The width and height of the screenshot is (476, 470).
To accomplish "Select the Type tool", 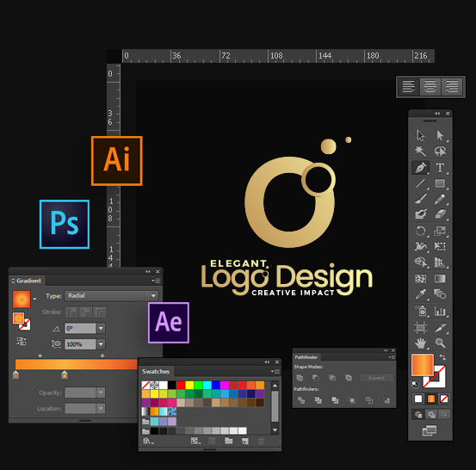I will (x=440, y=168).
